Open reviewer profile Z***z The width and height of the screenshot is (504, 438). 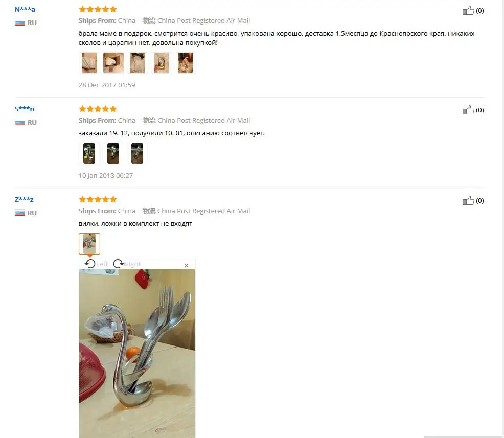pyautogui.click(x=24, y=199)
